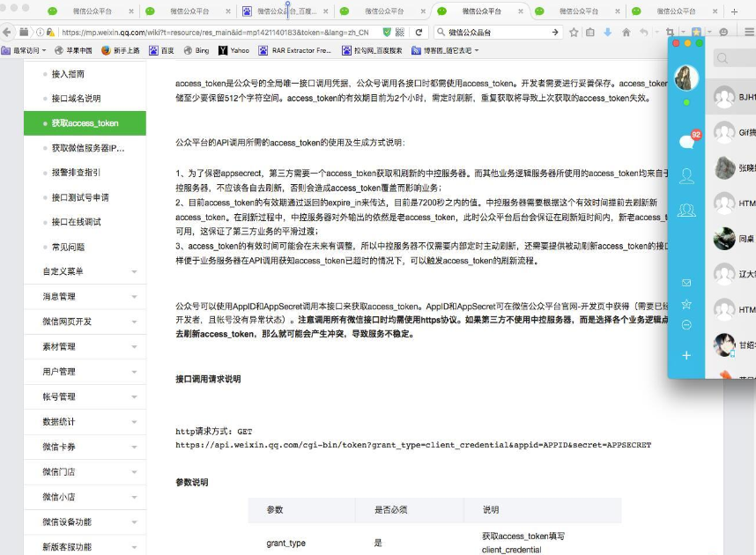This screenshot has height=555, width=756.
Task: Expand the 消息管理 section
Action: 85,297
